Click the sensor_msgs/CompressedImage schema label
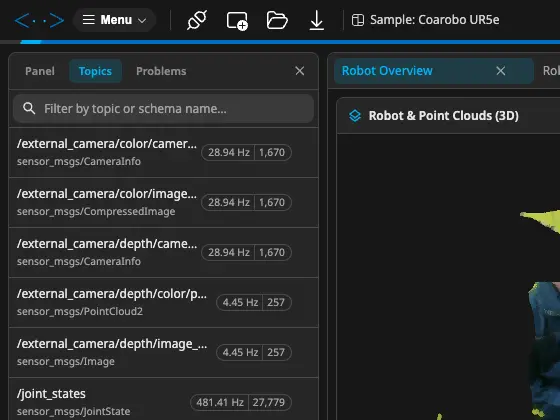This screenshot has width=560, height=420. [96, 211]
